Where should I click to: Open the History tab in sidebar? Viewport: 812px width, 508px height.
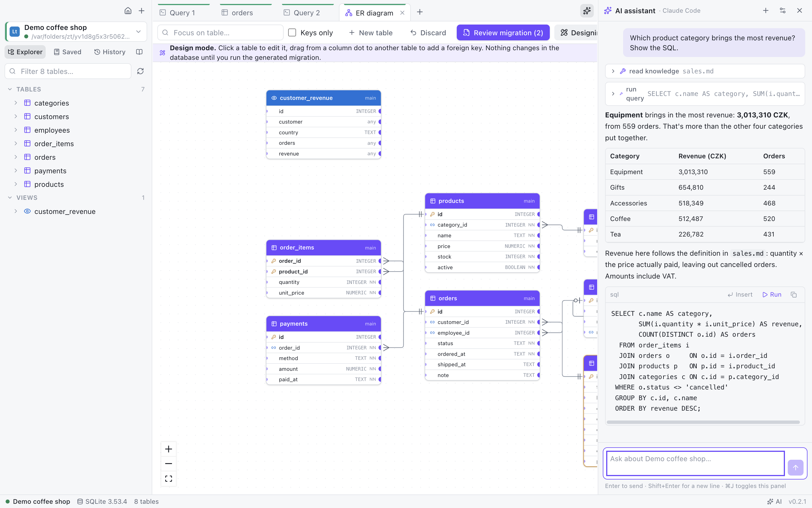[x=110, y=52]
